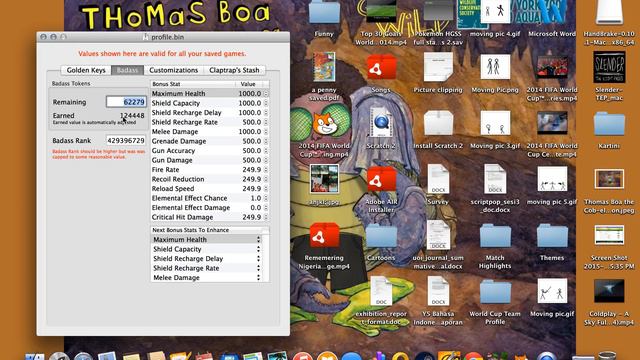Viewport: 640px width, 360px height.
Task: Select the Recoil Reduction stat row
Action: tap(210, 179)
